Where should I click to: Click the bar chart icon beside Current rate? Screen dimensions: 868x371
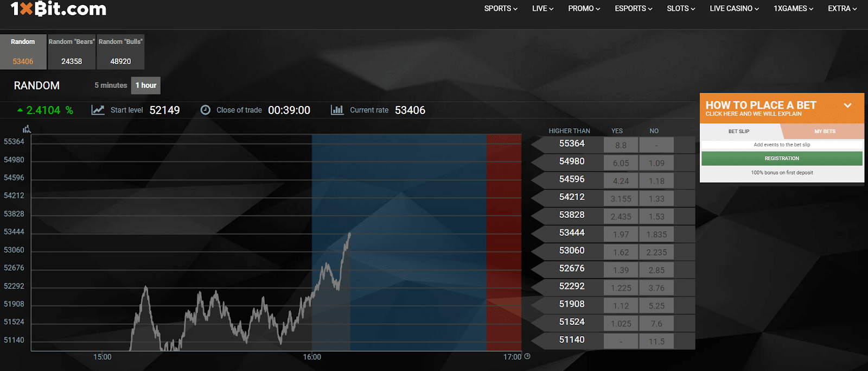point(337,110)
